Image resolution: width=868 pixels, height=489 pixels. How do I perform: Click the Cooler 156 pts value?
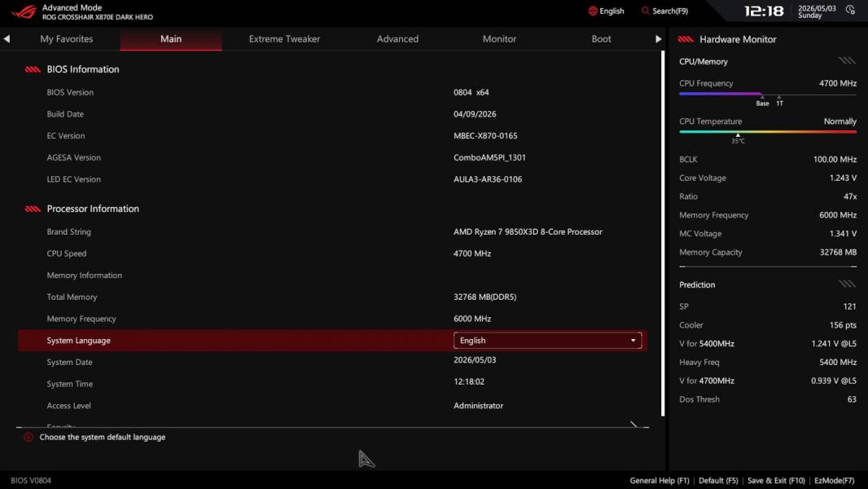pyautogui.click(x=843, y=325)
